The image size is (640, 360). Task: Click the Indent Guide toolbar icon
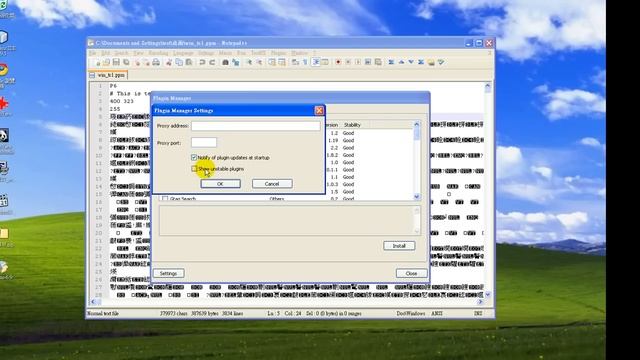tap(316, 62)
